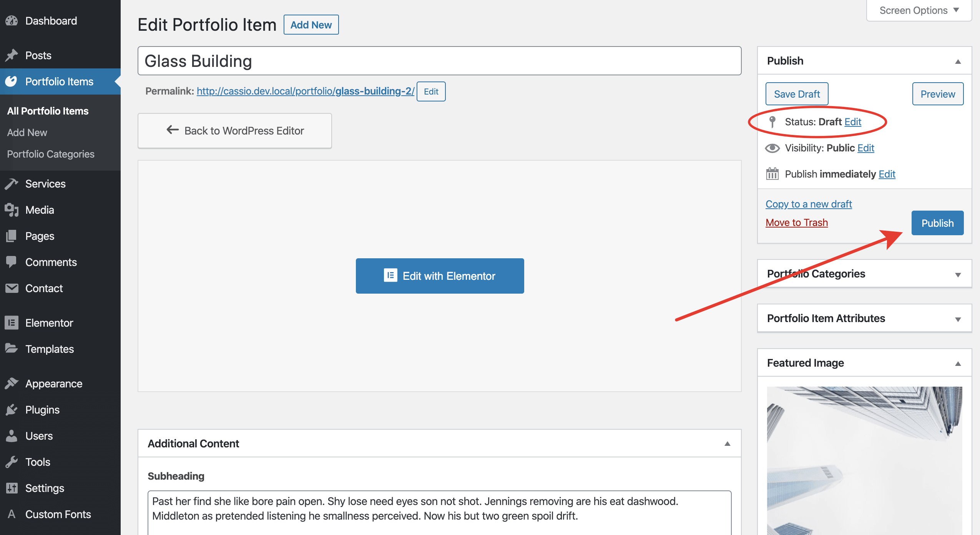This screenshot has height=535, width=980.
Task: Expand the Portfolio Categories panel
Action: click(x=958, y=274)
